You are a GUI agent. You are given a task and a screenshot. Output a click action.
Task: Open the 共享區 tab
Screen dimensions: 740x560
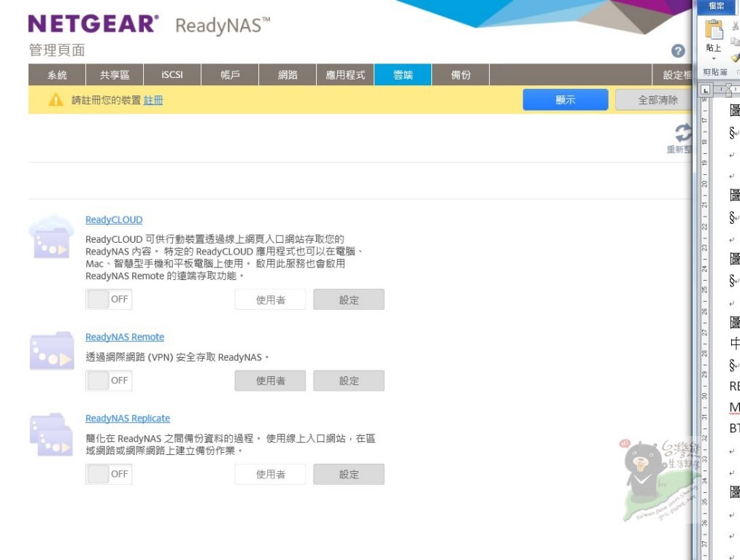pyautogui.click(x=115, y=75)
